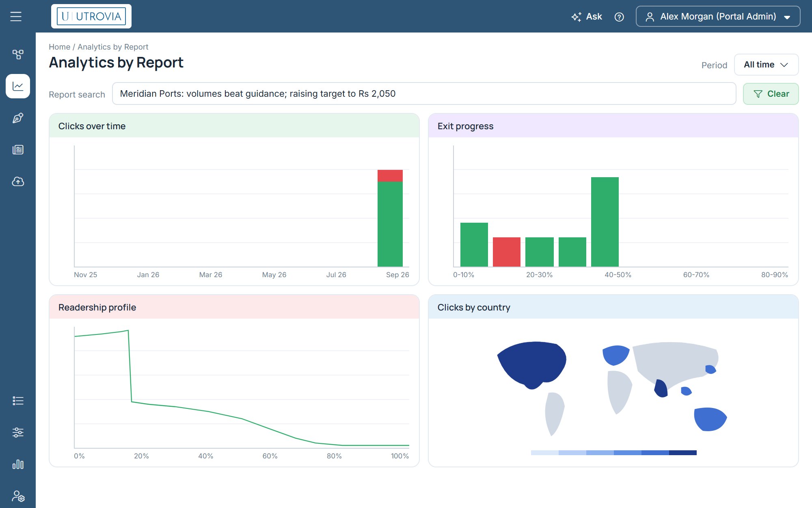Click the Analytics by Report breadcrumb
812x508 pixels.
113,47
